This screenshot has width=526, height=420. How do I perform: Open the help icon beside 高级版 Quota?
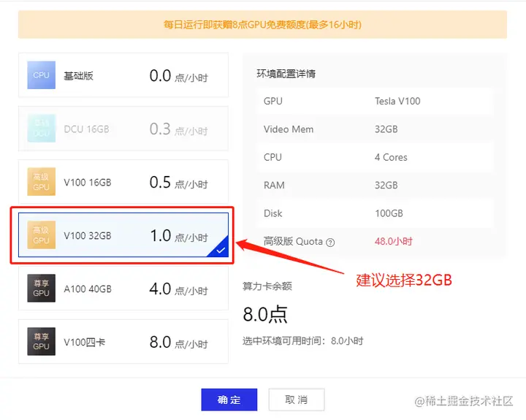(x=330, y=243)
